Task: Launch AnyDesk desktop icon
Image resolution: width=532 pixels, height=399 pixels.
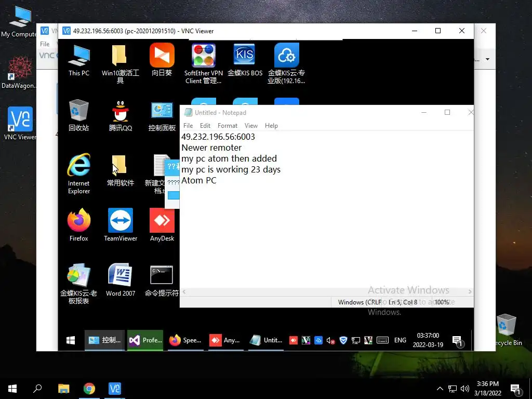Action: 162,224
